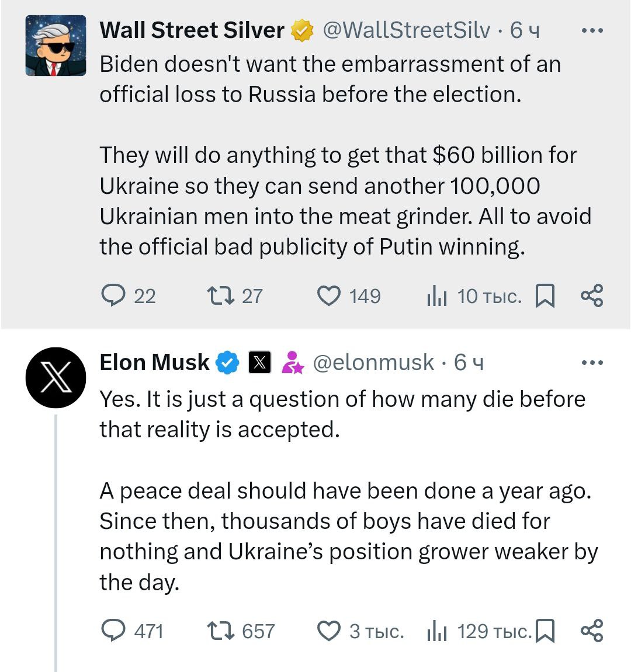Retweet Elon Musk's reply

[221, 631]
